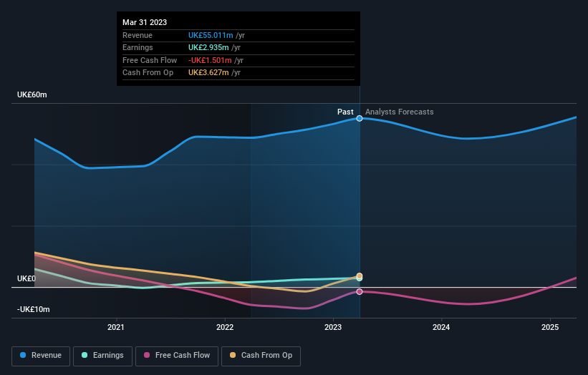Click the Earnings row label in tooltip
The height and width of the screenshot is (375, 588).
coord(138,47)
